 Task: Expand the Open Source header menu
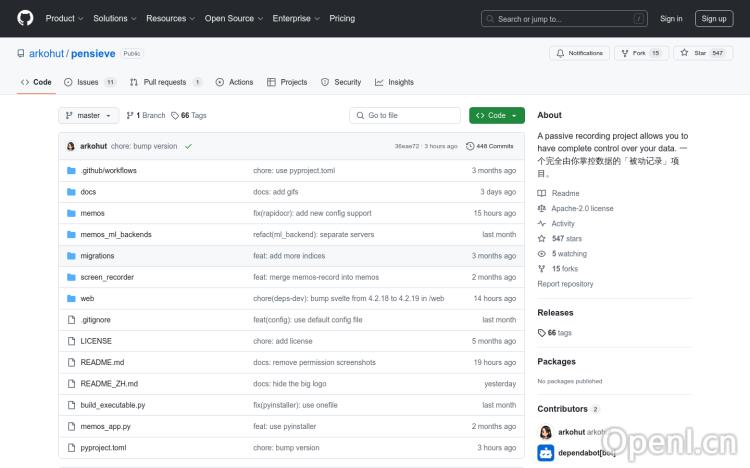click(x=233, y=18)
